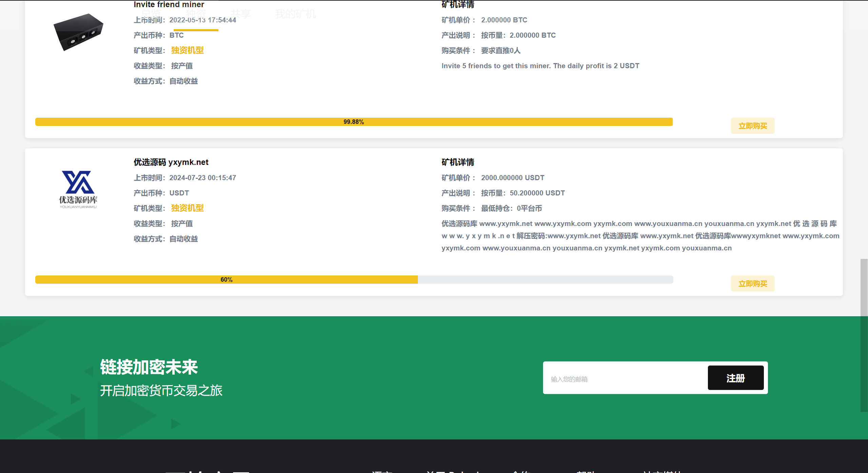Click 按产值 in the 优选源码 card

182,224
